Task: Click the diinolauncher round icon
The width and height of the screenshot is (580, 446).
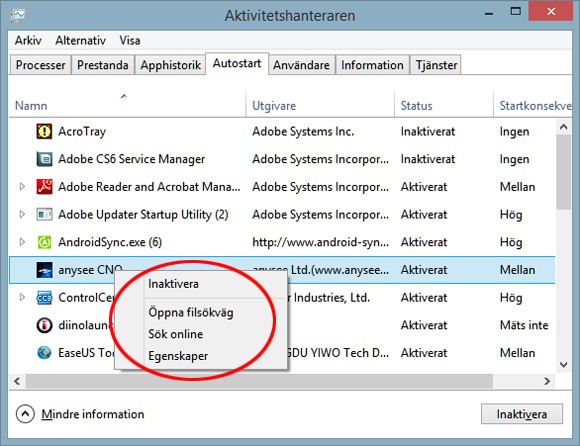Action: pyautogui.click(x=44, y=325)
